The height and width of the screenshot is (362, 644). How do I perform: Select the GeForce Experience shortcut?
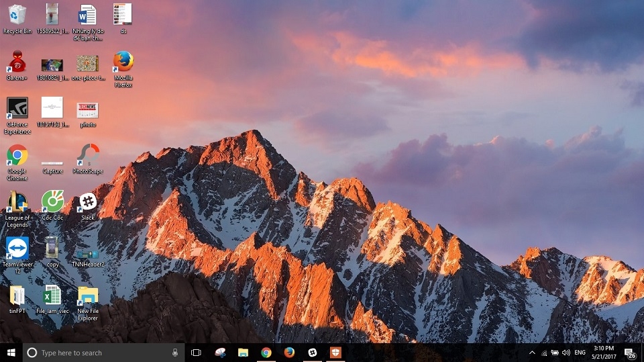pyautogui.click(x=17, y=116)
